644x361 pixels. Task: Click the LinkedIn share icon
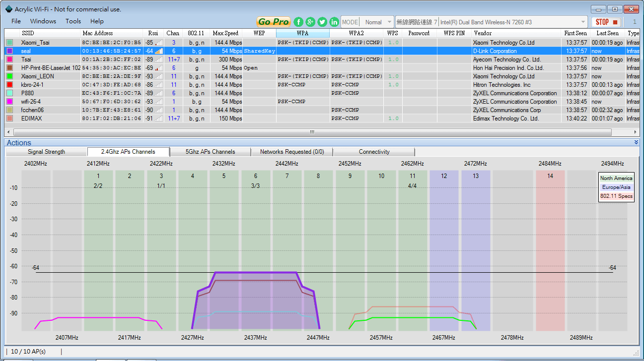[334, 22]
